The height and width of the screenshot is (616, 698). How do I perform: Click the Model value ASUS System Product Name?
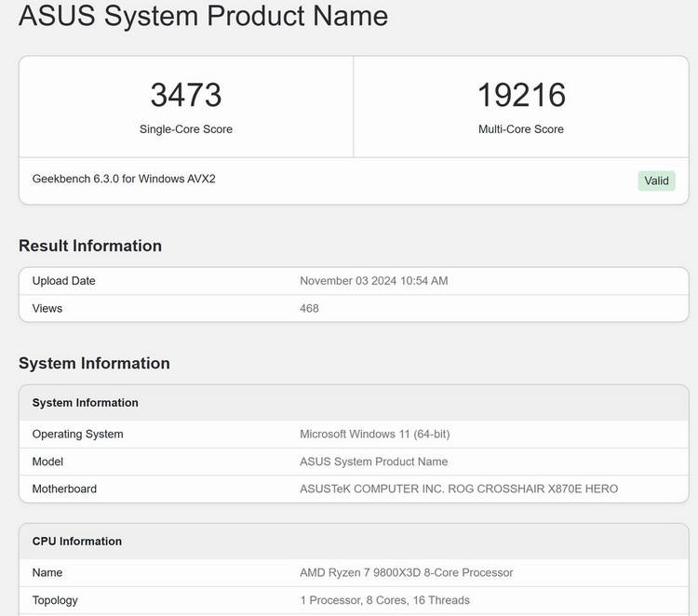(x=373, y=462)
